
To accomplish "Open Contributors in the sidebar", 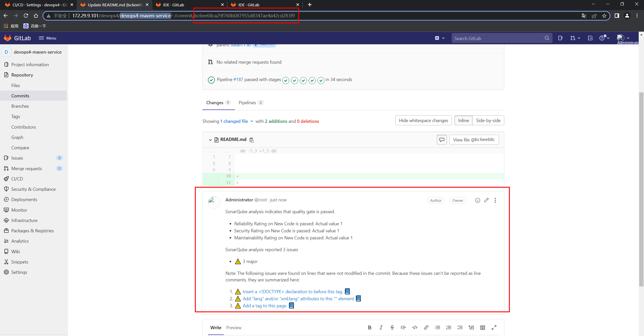I will [23, 127].
